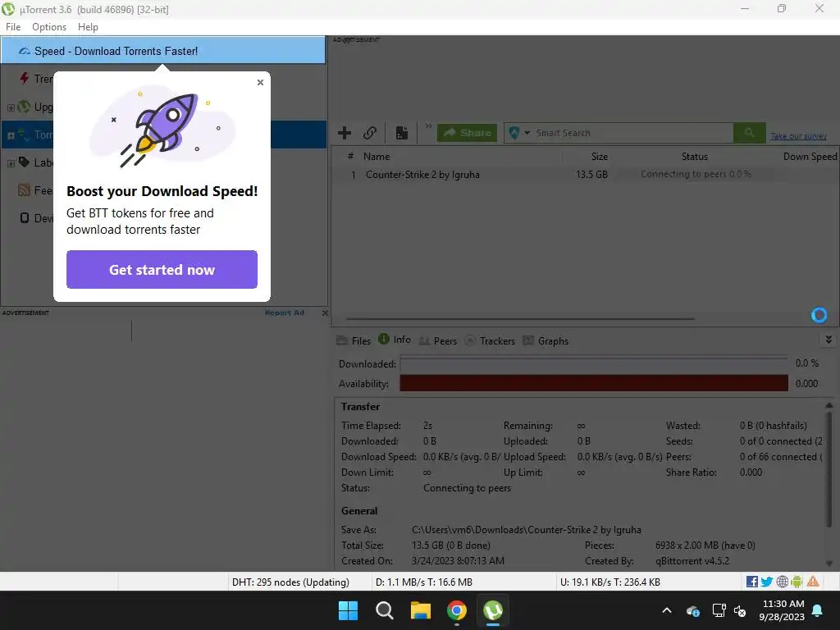Click the uTorrent taskbar icon

pos(493,610)
